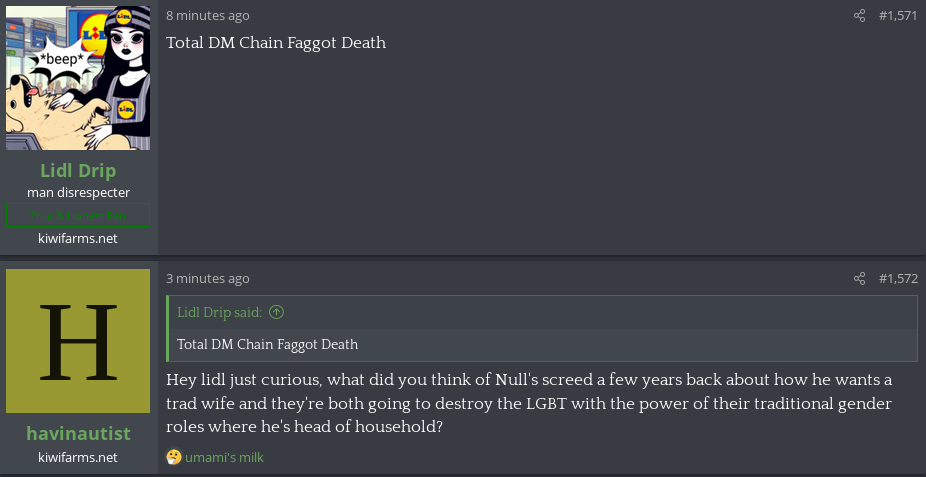Image resolution: width=926 pixels, height=477 pixels.
Task: Click the "True & Honest Fan" banner
Action: (x=78, y=215)
